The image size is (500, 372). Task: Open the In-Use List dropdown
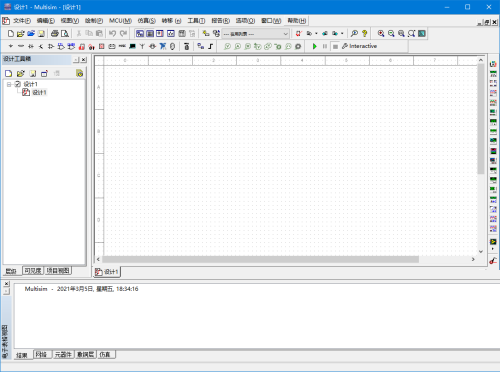tap(255, 34)
